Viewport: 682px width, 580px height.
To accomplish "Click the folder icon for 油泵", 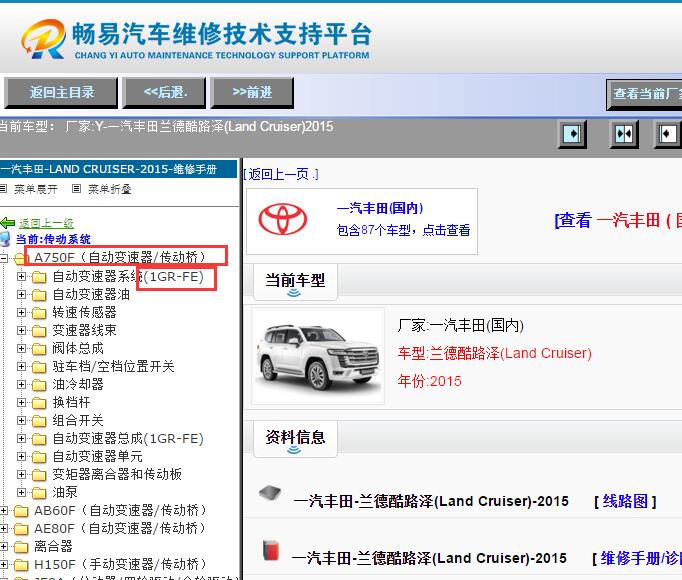I will (x=39, y=493).
